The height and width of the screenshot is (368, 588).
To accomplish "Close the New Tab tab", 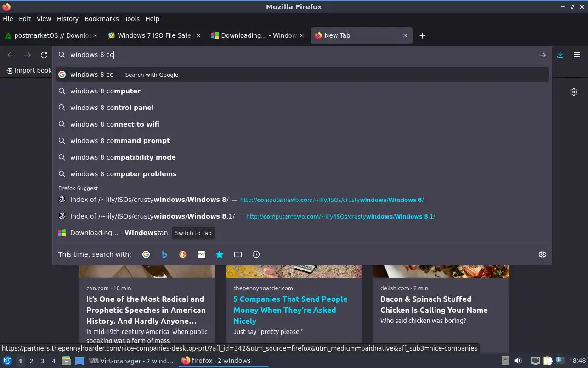I will 405,35.
